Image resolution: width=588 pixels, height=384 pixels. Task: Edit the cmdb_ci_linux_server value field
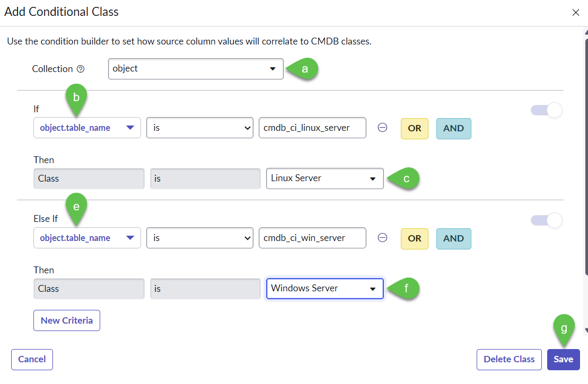(312, 128)
